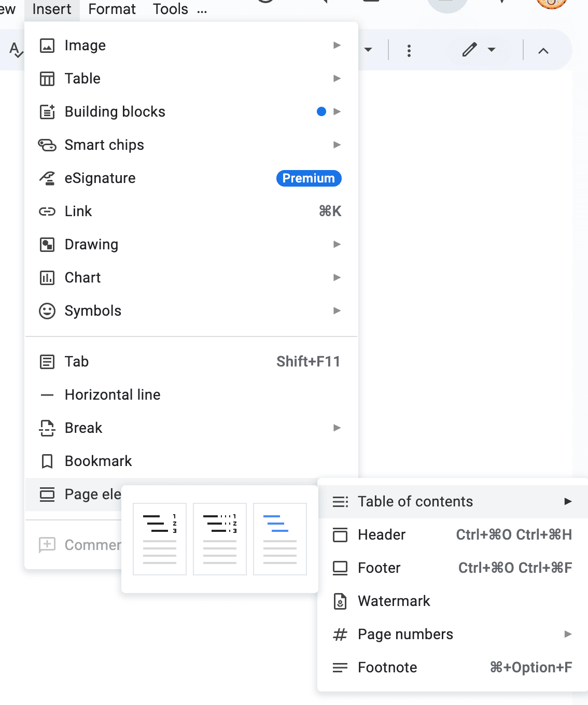Screen dimensions: 588x705
Task: Click the Chart icon
Action: click(x=47, y=277)
